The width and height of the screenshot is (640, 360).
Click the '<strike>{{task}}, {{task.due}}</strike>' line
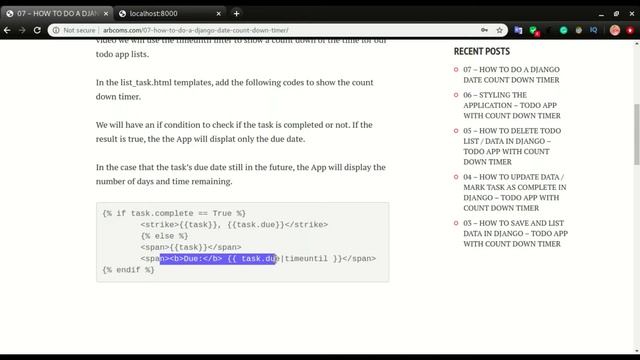click(x=234, y=224)
